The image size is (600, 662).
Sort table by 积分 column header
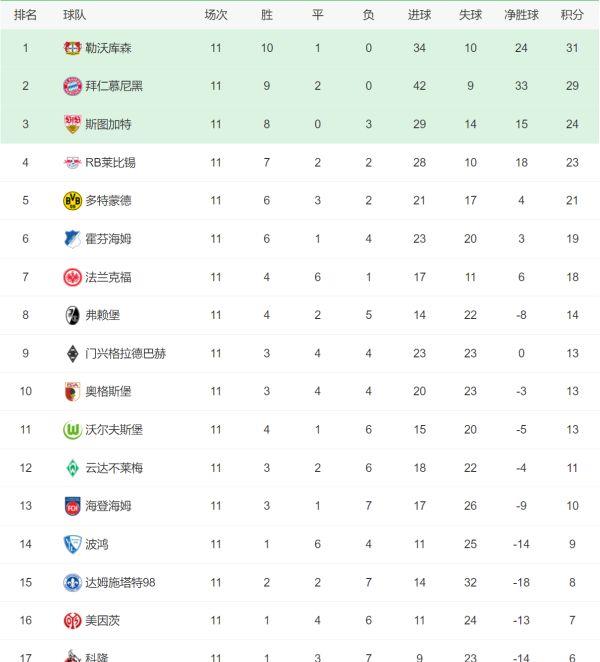point(572,15)
